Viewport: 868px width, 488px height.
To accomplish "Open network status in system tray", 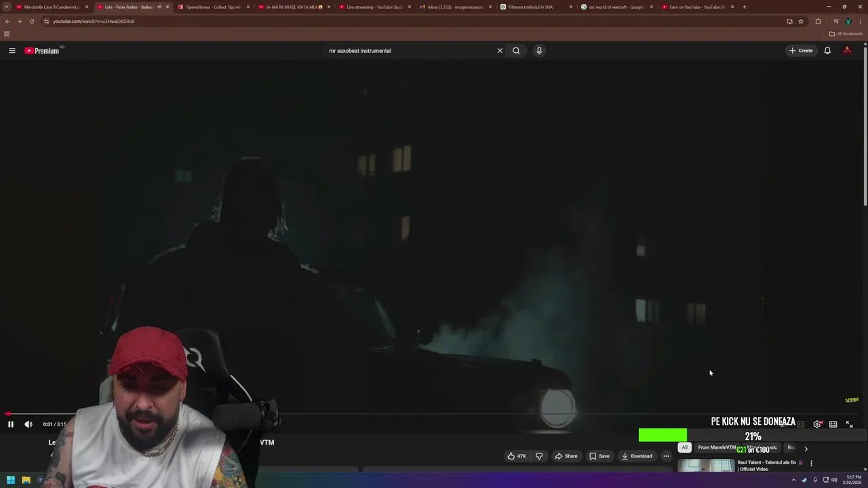I will click(825, 480).
